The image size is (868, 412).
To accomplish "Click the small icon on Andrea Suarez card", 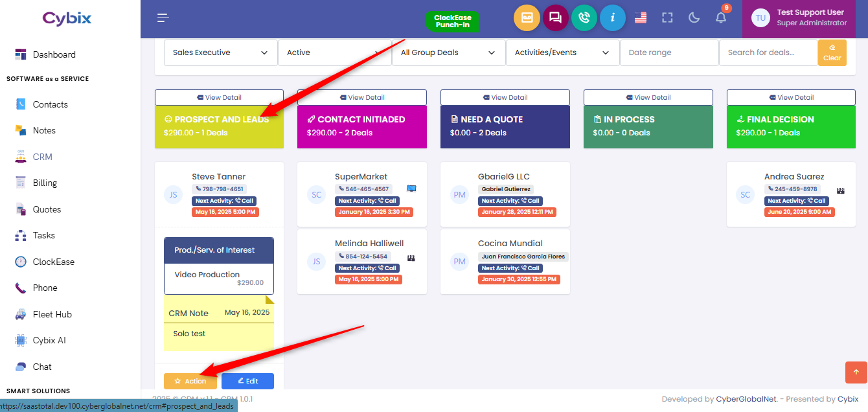I will click(x=841, y=190).
